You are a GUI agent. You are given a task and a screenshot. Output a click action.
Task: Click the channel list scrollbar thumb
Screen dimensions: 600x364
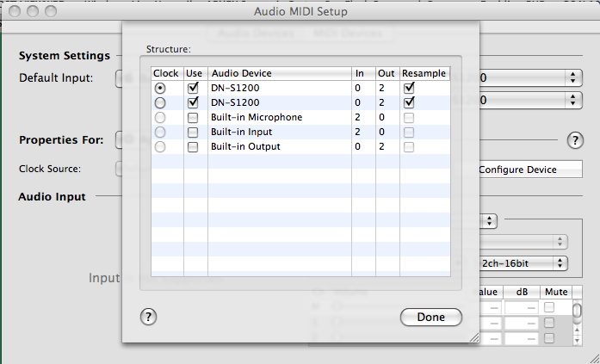pos(577,309)
